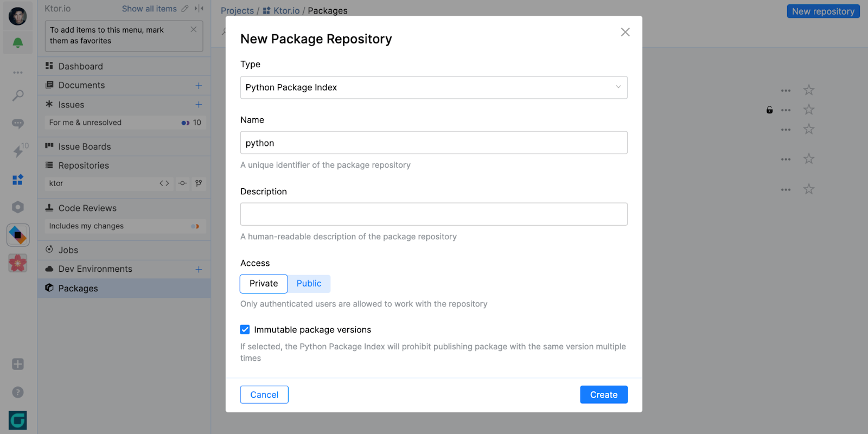The image size is (868, 434).
Task: Click the hexagon administration icon
Action: [18, 207]
